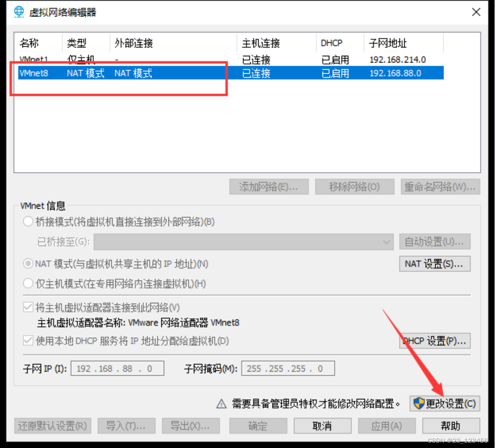Click the 应用 button

[x=387, y=426]
